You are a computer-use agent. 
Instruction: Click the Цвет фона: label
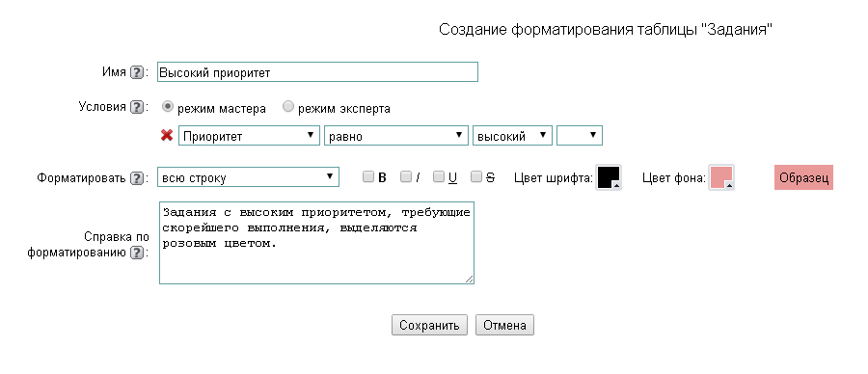tap(674, 178)
